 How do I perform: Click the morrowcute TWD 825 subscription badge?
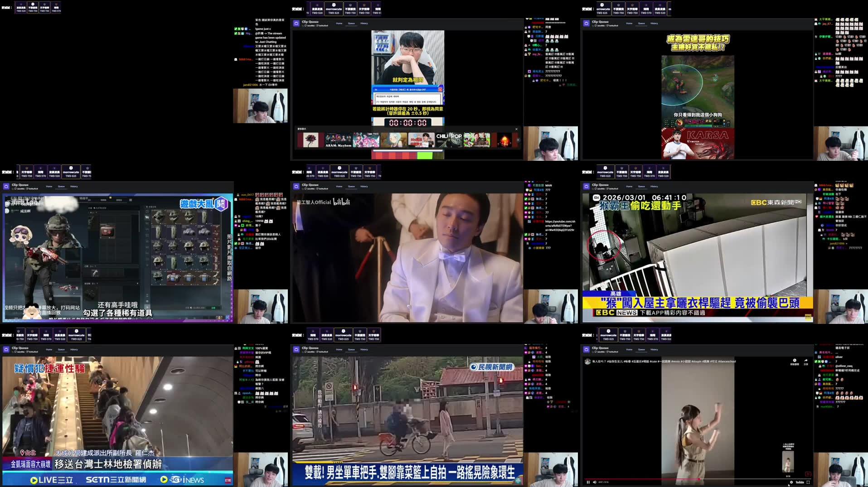tap(609, 336)
